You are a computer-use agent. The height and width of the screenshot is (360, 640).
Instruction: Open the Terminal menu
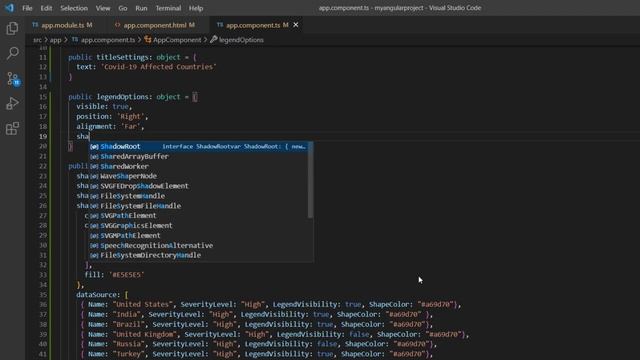[168, 8]
